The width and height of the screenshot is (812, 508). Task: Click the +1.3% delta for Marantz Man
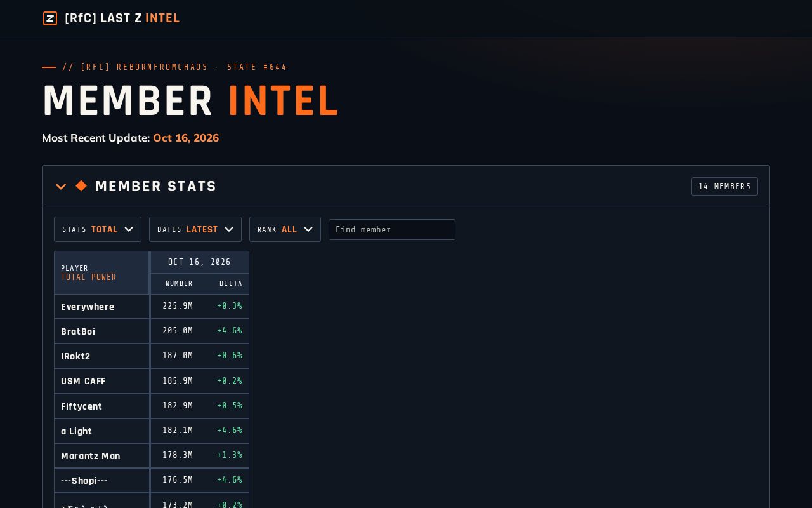click(230, 455)
